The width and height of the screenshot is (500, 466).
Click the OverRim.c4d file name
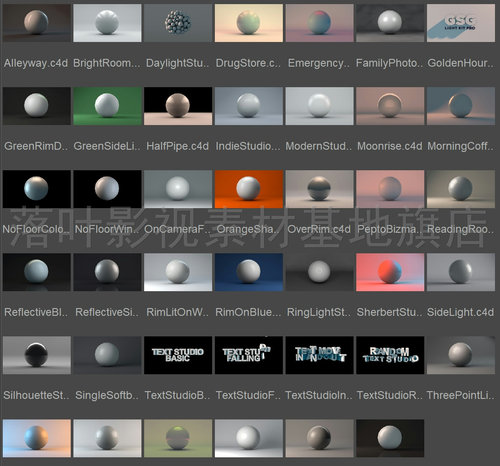[319, 229]
